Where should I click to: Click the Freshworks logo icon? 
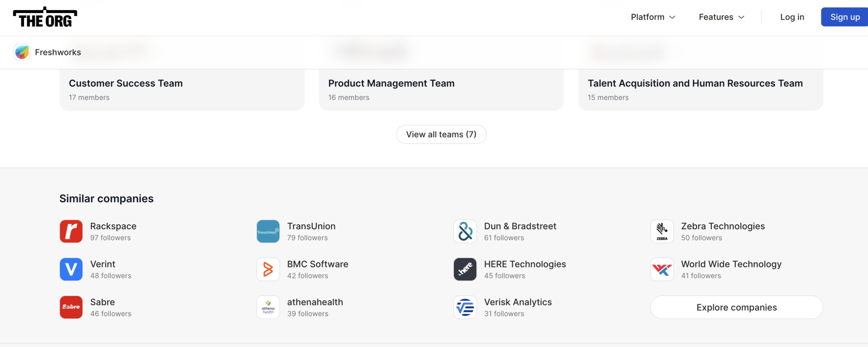click(22, 52)
